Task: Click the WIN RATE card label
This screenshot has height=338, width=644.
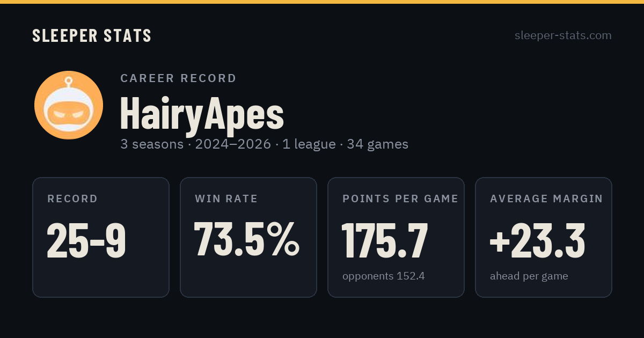Action: tap(226, 199)
